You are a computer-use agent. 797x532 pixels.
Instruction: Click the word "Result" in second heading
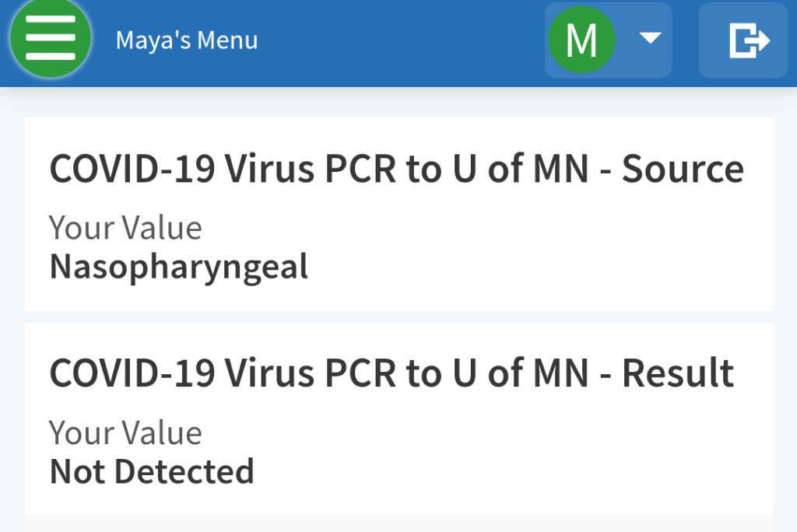pos(677,373)
